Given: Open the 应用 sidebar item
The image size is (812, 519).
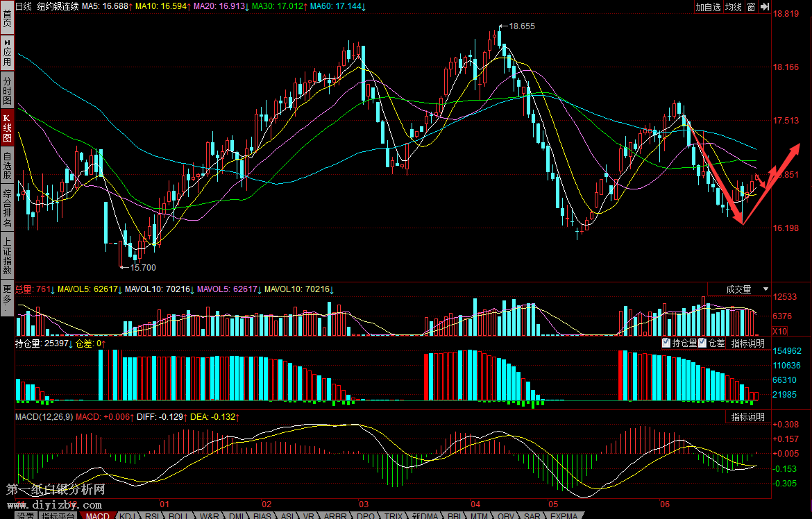Looking at the screenshot, I should point(7,53).
